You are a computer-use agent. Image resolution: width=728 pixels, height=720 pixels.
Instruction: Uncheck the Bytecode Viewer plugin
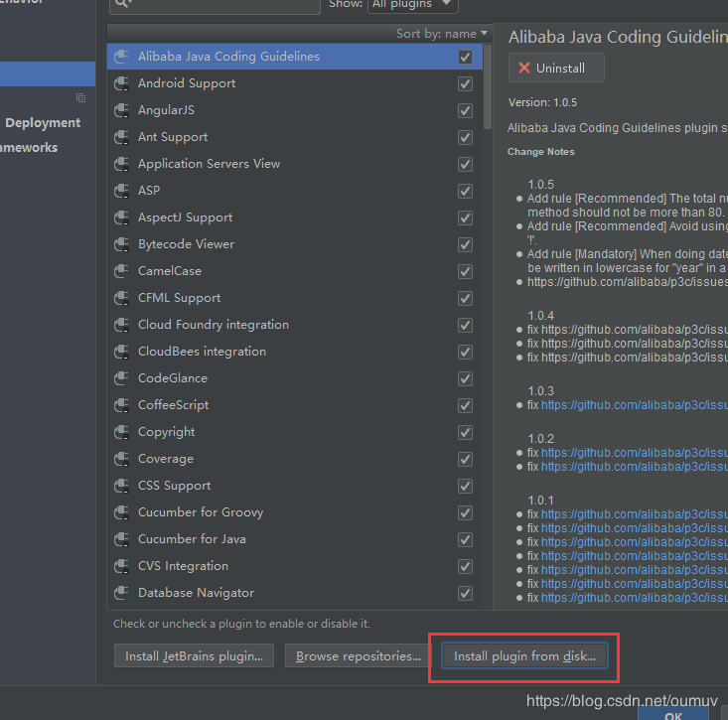pyautogui.click(x=465, y=244)
